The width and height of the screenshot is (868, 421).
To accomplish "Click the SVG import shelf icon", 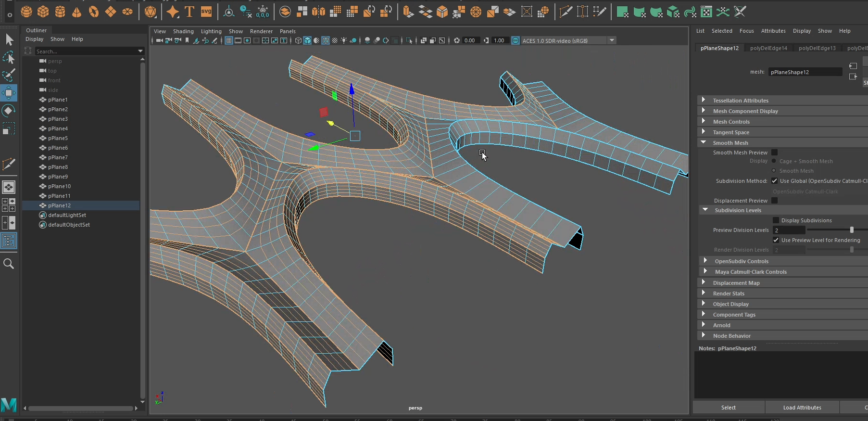I will point(206,12).
